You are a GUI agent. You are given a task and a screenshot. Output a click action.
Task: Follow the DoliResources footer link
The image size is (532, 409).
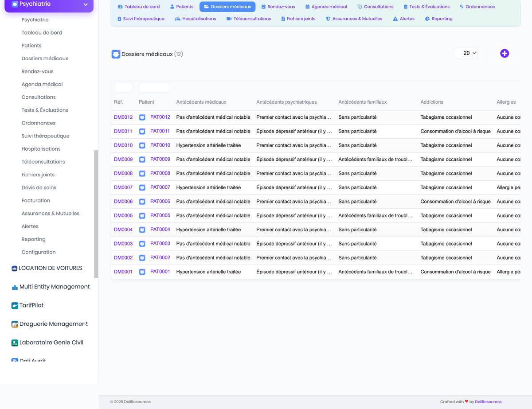pyautogui.click(x=488, y=402)
